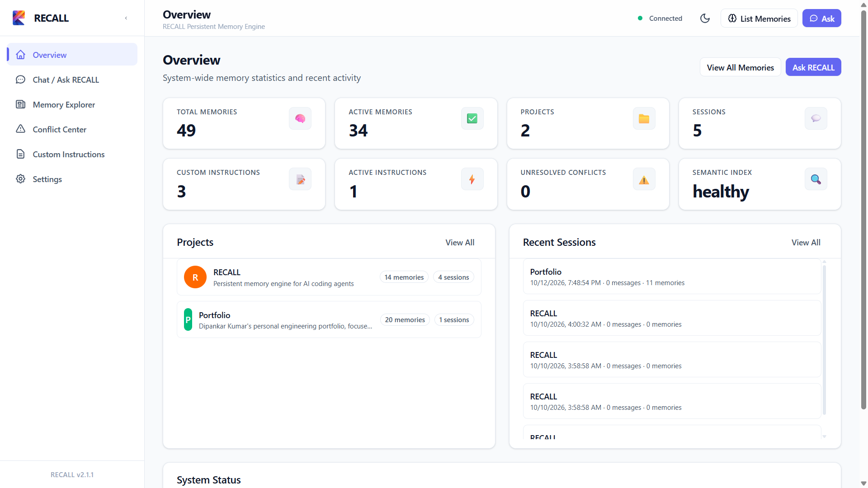The height and width of the screenshot is (488, 868).
Task: Click the folder icon in Projects card
Action: click(644, 118)
